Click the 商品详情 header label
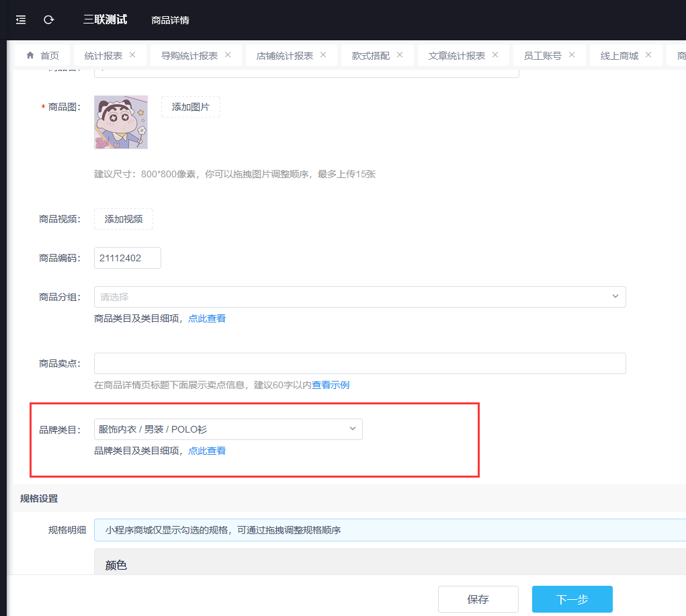Viewport: 686px width, 616px height. point(170,20)
